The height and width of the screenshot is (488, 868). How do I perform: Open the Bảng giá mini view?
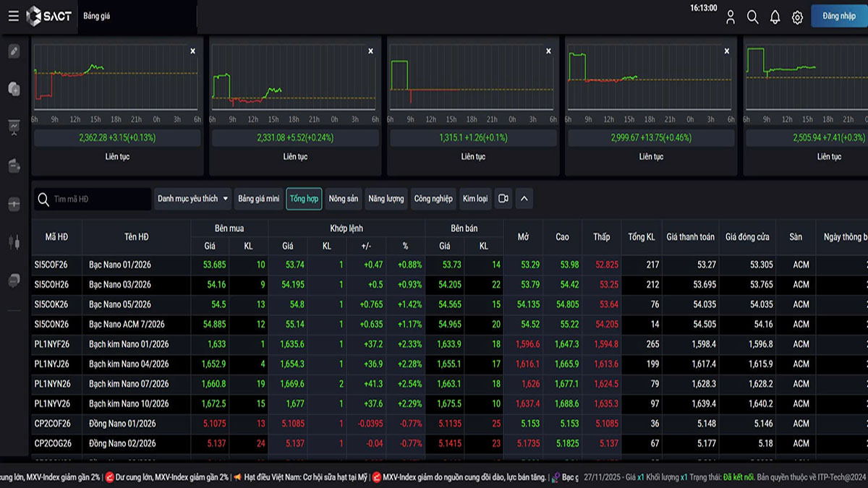click(258, 199)
